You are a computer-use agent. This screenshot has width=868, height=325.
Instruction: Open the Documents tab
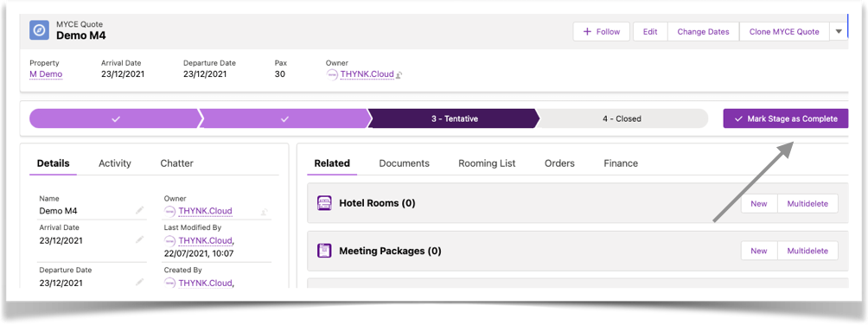(404, 163)
